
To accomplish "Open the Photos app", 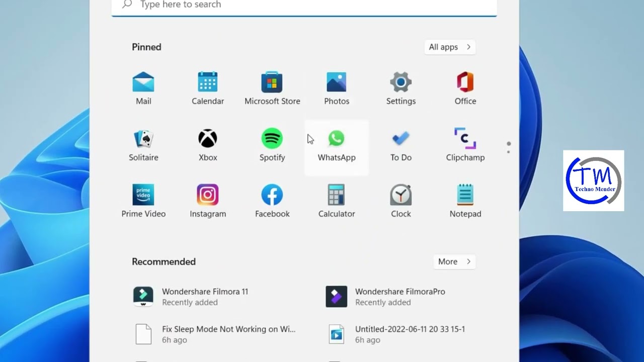I will click(x=337, y=88).
